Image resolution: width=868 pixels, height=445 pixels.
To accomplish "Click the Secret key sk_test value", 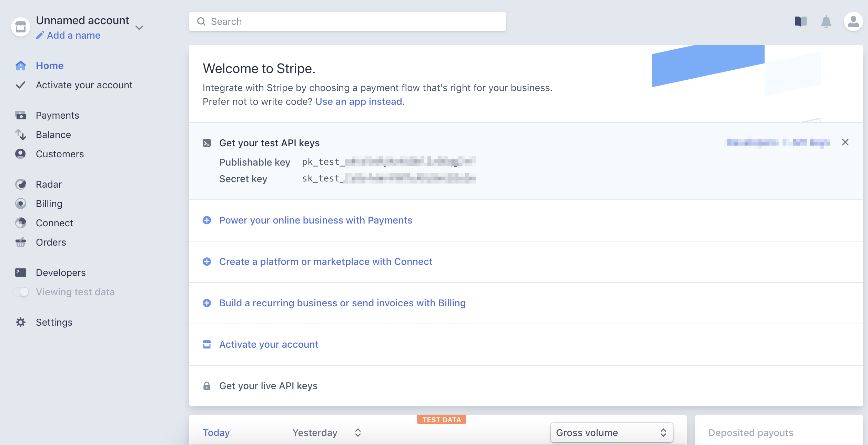I will pos(389,178).
